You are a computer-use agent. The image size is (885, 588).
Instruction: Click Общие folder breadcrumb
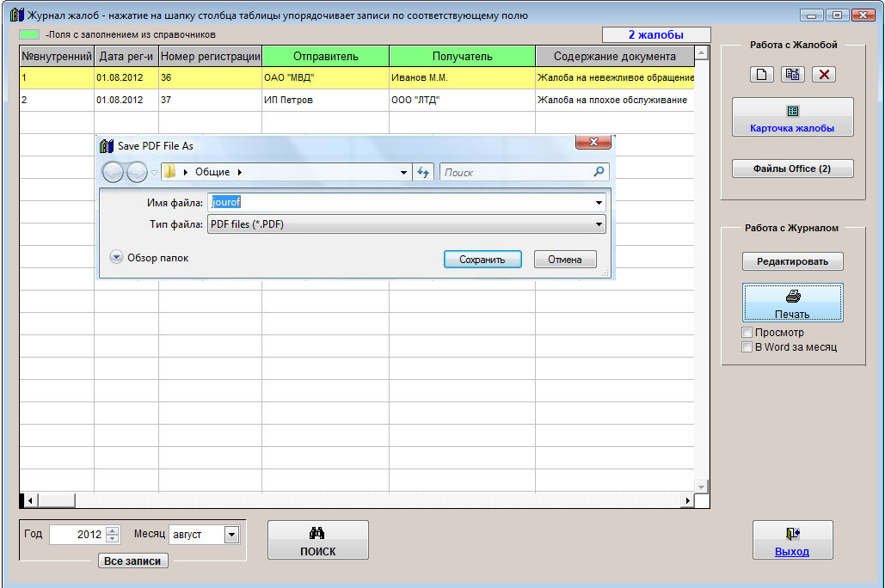(212, 172)
